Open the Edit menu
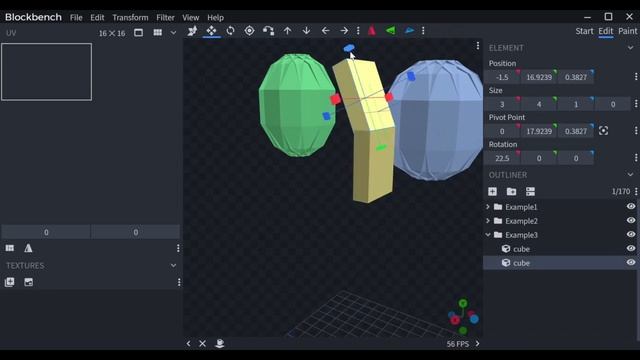The width and height of the screenshot is (640, 360). (97, 18)
